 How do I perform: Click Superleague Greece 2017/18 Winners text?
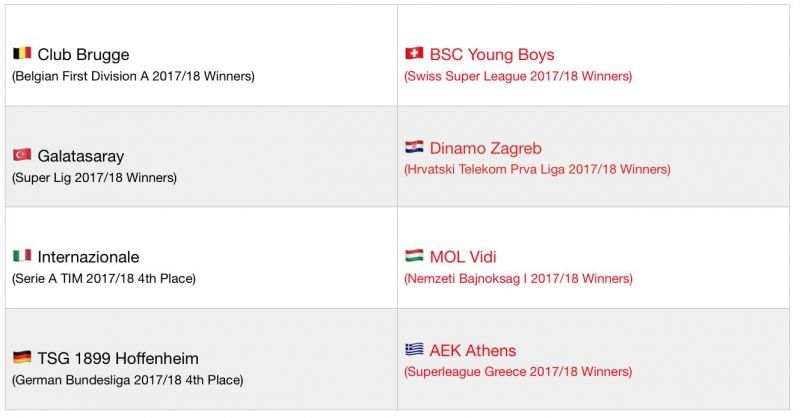coord(518,372)
